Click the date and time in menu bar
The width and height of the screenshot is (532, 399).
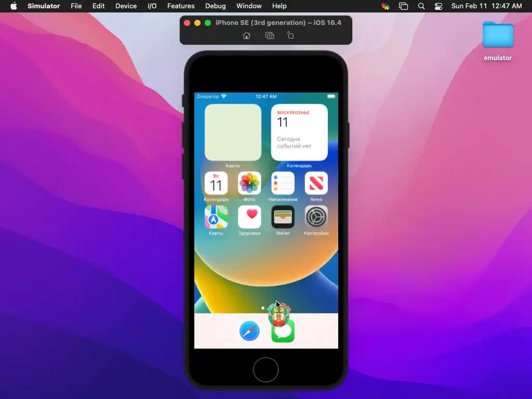(x=486, y=6)
